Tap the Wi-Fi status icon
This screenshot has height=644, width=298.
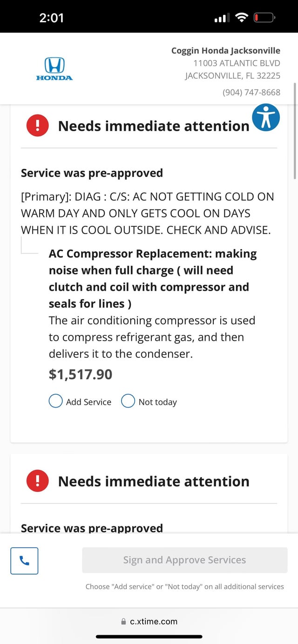pyautogui.click(x=241, y=17)
